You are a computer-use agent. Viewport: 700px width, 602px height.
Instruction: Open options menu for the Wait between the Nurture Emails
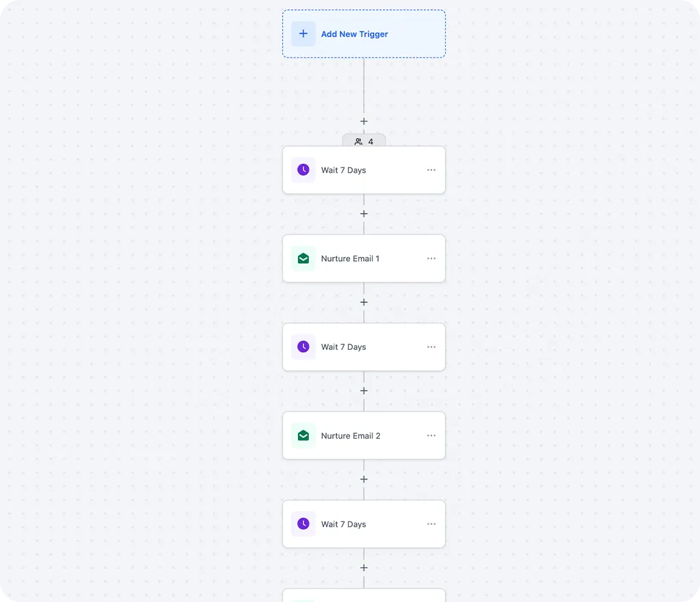point(431,347)
